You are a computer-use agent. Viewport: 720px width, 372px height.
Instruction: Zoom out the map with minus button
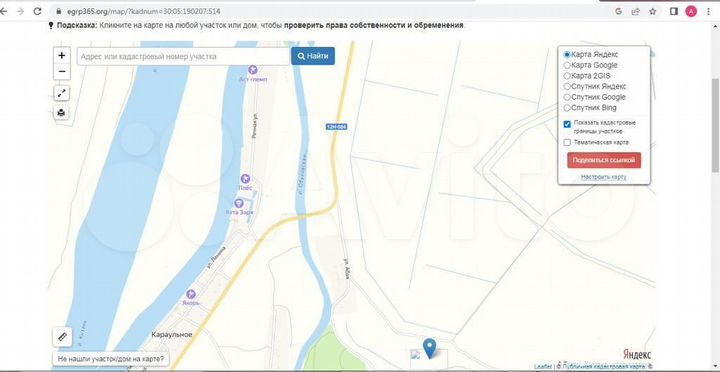[62, 72]
